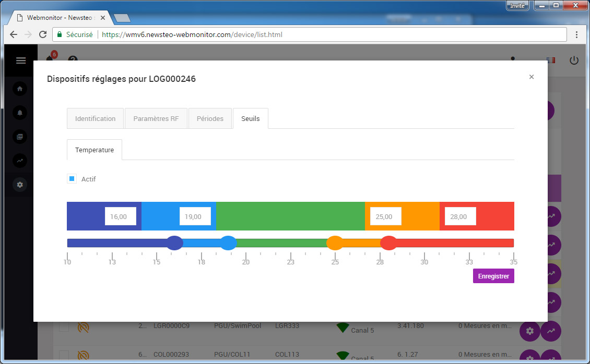Click the orange slider handle at 25
Image resolution: width=590 pixels, height=364 pixels.
point(335,243)
